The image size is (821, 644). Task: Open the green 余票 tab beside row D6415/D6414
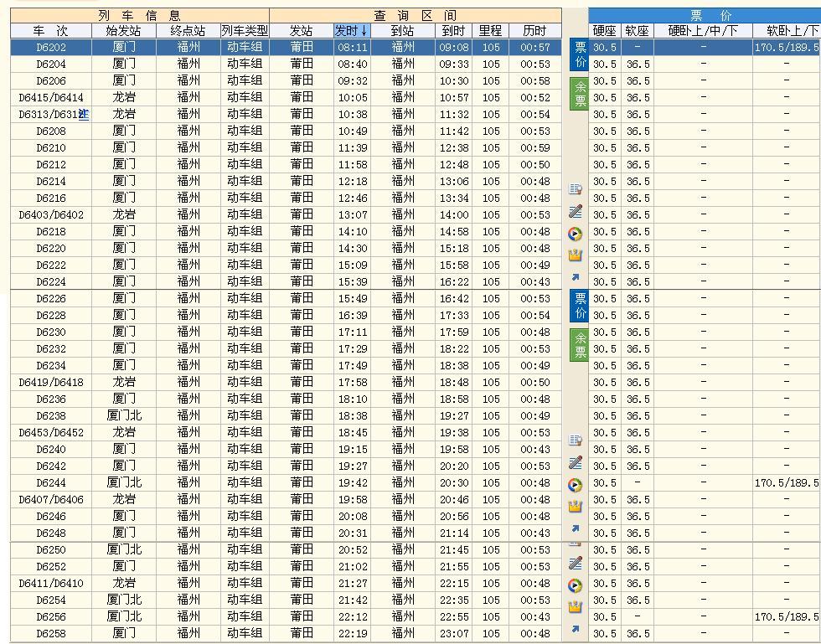pyautogui.click(x=580, y=94)
